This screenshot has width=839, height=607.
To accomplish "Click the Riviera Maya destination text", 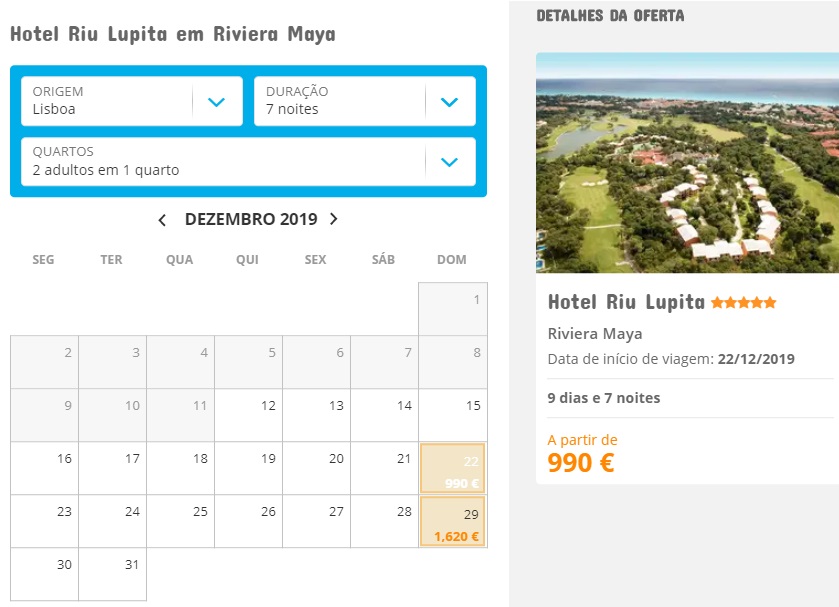I will pyautogui.click(x=595, y=334).
